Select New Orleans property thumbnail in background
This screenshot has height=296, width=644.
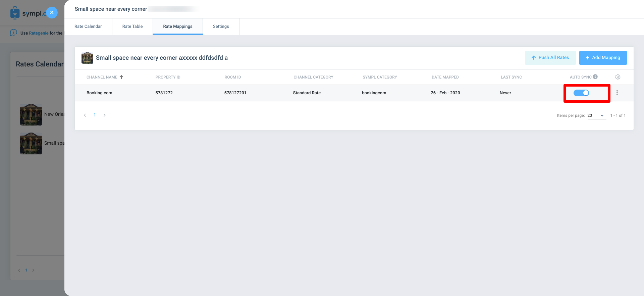tap(31, 114)
